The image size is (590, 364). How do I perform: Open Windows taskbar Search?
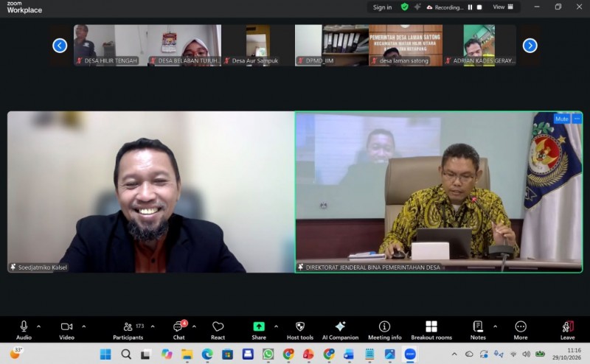click(126, 354)
